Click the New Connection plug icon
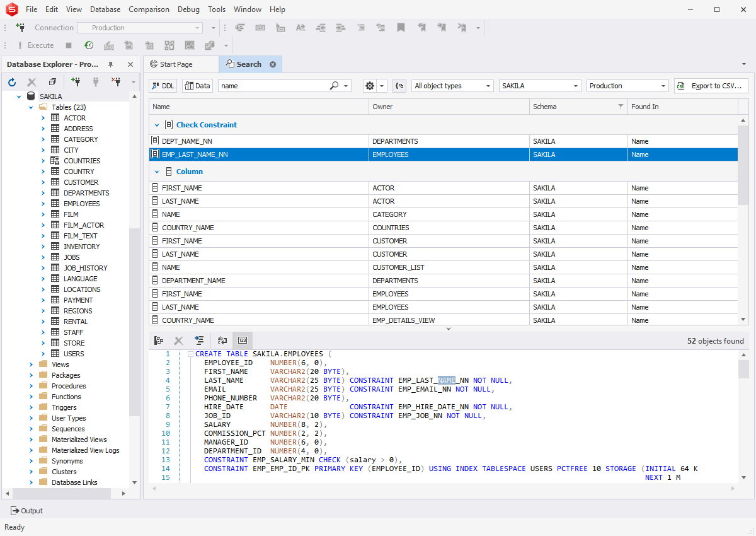Image resolution: width=756 pixels, height=536 pixels. click(x=20, y=28)
